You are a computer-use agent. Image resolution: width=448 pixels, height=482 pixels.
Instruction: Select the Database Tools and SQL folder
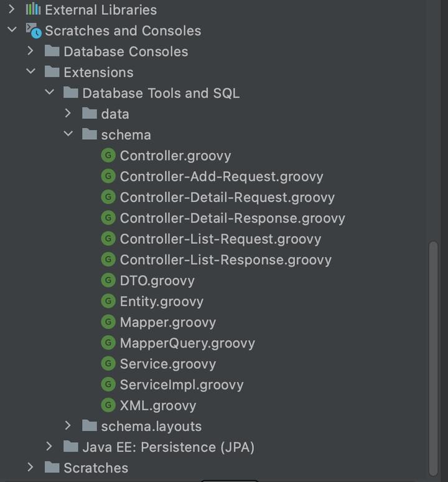pos(161,93)
